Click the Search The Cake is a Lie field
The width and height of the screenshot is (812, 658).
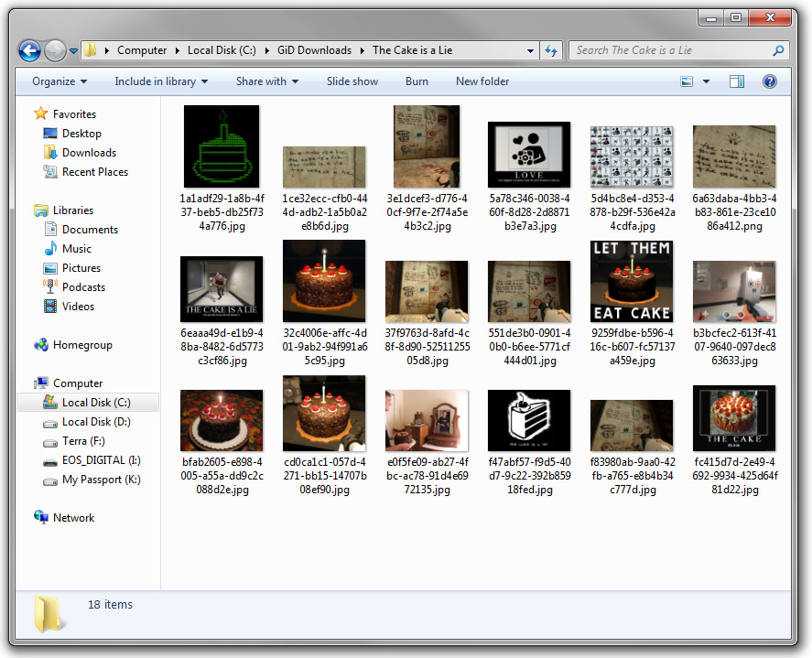[678, 50]
